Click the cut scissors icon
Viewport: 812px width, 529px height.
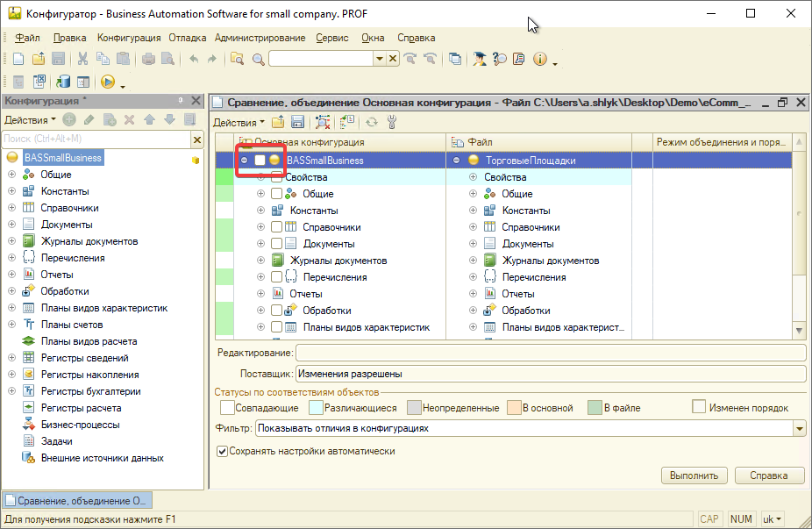point(82,59)
